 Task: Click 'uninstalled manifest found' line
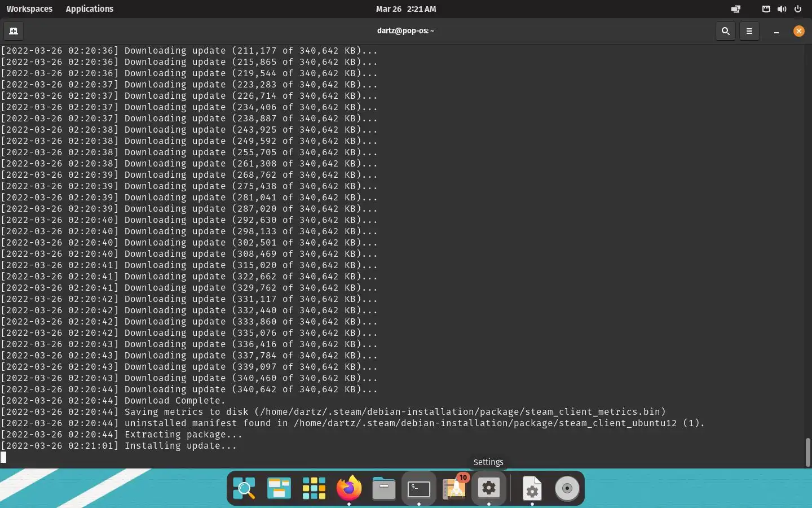click(353, 423)
